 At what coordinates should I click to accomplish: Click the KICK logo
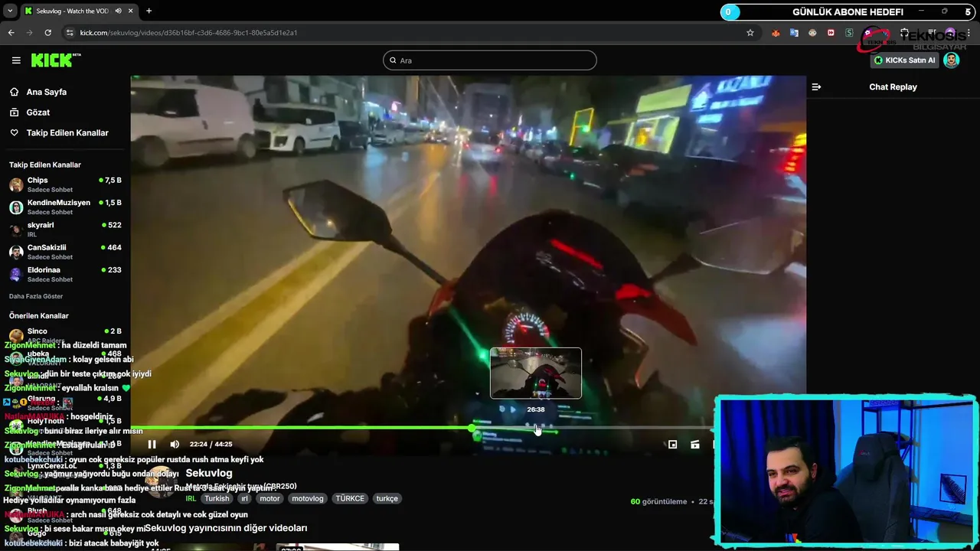point(56,60)
